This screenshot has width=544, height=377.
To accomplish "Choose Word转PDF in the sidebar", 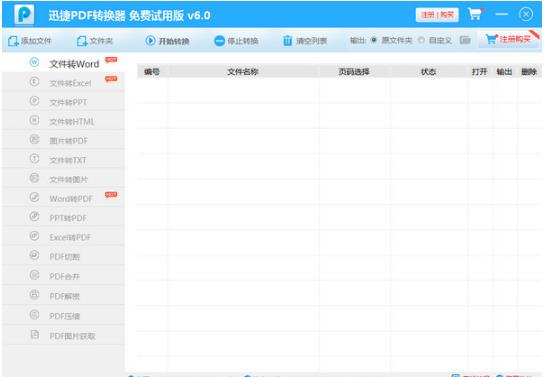I will (63, 198).
